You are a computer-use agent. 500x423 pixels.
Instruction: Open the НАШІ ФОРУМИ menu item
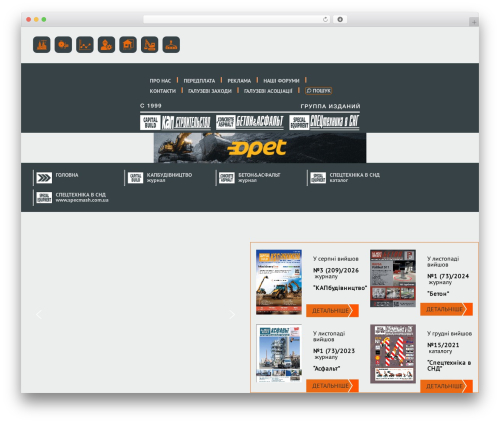click(x=281, y=81)
